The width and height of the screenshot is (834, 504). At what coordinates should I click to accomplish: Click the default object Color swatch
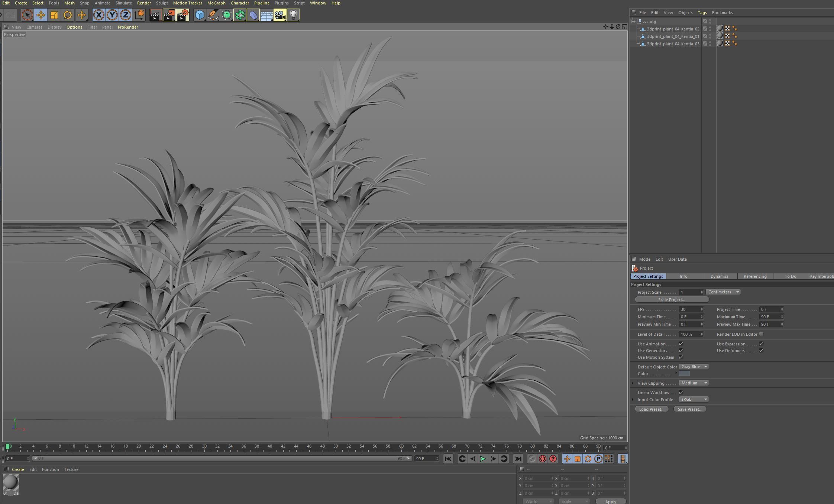684,374
